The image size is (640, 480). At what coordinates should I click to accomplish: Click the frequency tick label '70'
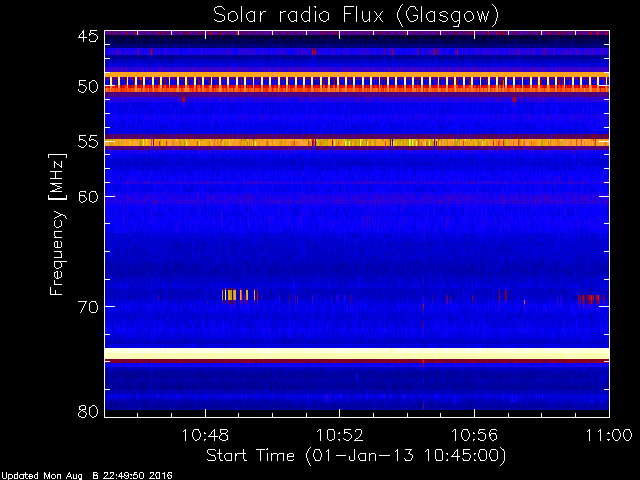[88, 307]
